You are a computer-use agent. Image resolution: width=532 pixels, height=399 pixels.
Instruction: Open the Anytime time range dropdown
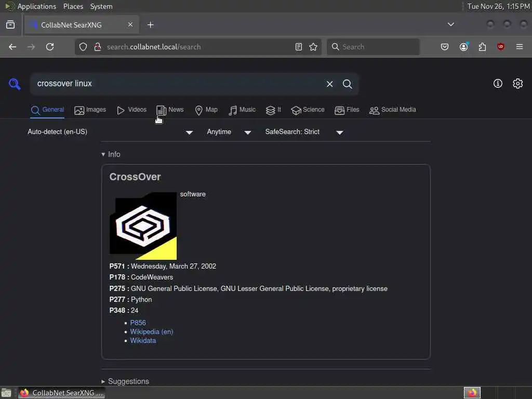[x=229, y=132]
